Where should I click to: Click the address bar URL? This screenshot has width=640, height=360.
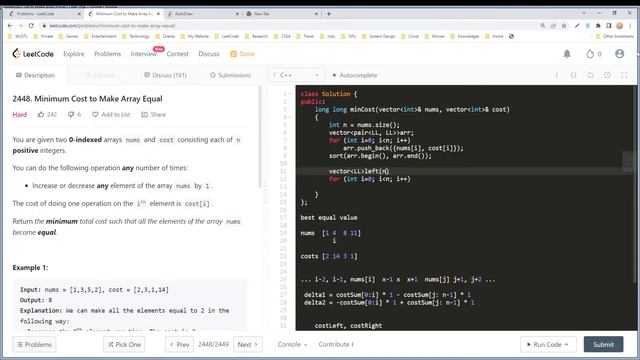[x=112, y=26]
